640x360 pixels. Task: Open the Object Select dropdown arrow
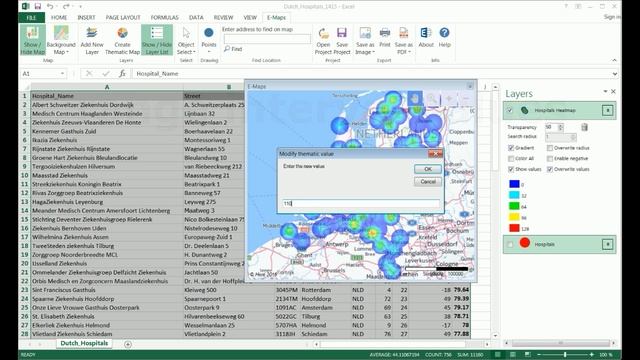click(x=194, y=52)
